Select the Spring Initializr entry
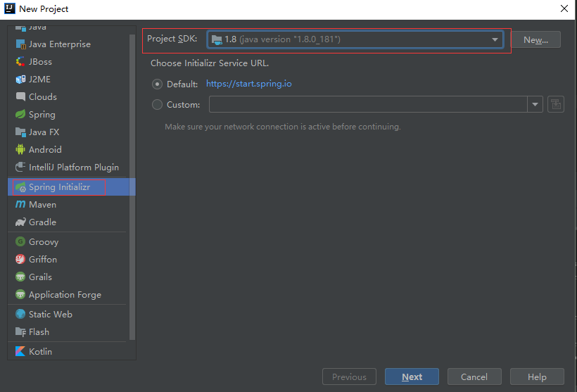 (x=71, y=187)
